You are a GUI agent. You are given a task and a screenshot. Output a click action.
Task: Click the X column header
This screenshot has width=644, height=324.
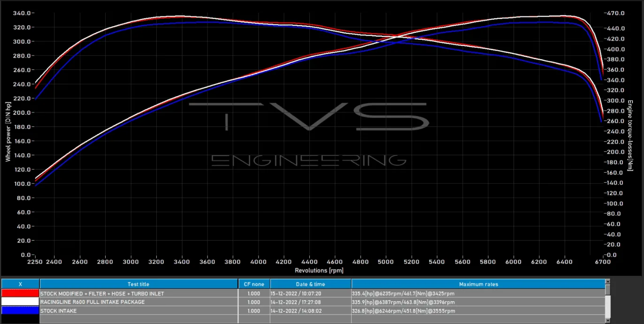(x=20, y=284)
